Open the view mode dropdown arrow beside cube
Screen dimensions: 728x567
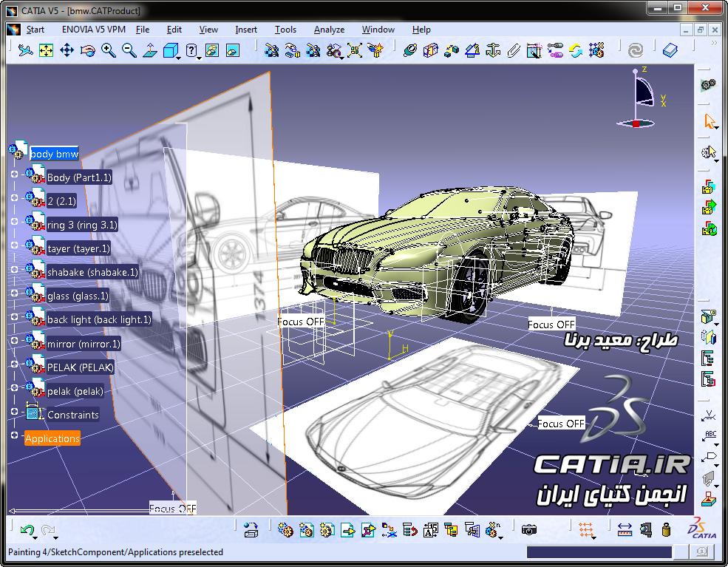point(179,58)
